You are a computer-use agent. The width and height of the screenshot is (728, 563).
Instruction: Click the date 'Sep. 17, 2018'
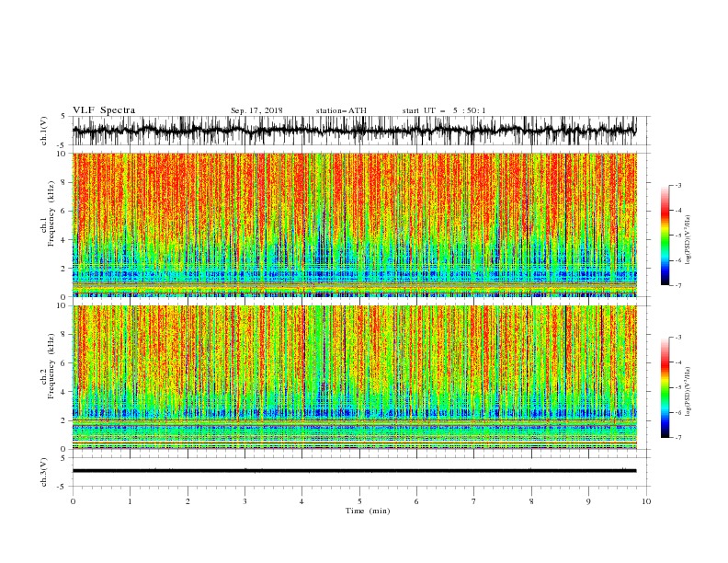point(256,110)
